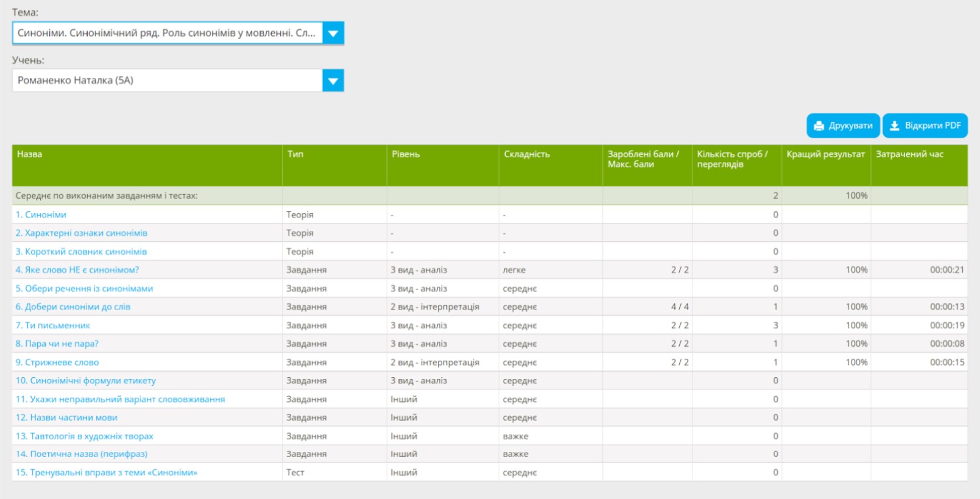Open 3. Короткий словник синонімів
The image size is (980, 499).
81,252
